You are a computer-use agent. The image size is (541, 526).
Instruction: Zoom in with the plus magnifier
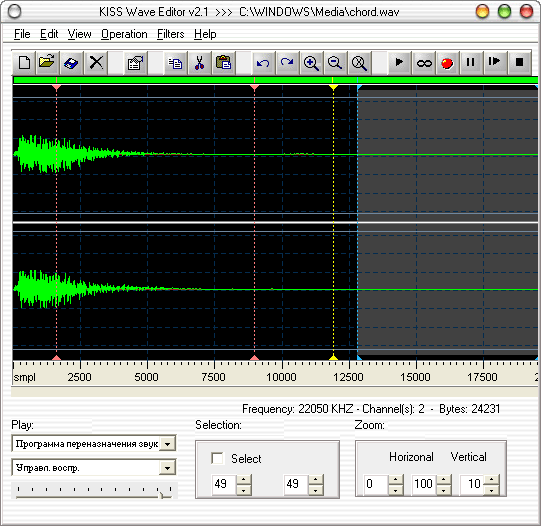311,63
